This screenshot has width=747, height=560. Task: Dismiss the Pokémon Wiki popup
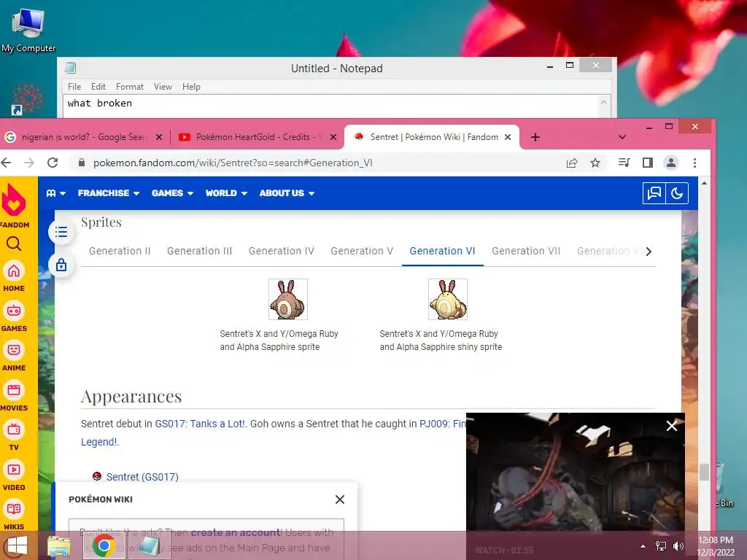[x=340, y=499]
